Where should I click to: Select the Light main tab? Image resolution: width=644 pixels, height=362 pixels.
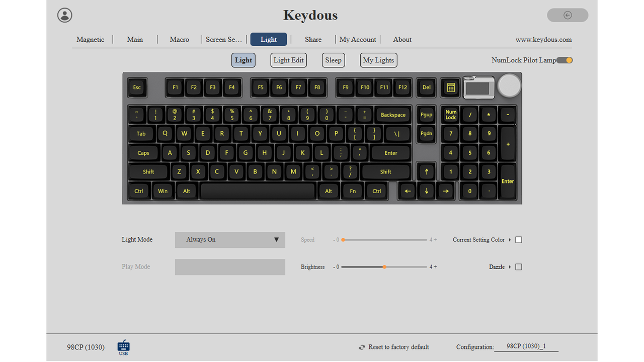[x=269, y=40]
